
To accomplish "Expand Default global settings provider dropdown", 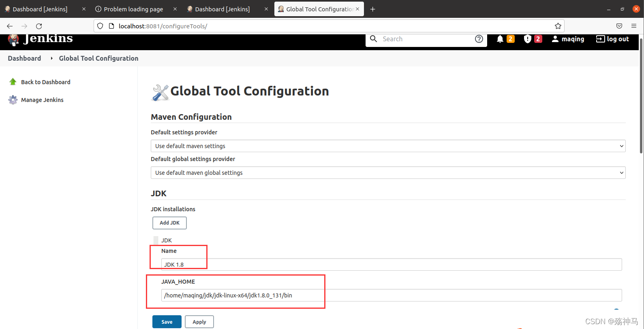I will click(388, 173).
